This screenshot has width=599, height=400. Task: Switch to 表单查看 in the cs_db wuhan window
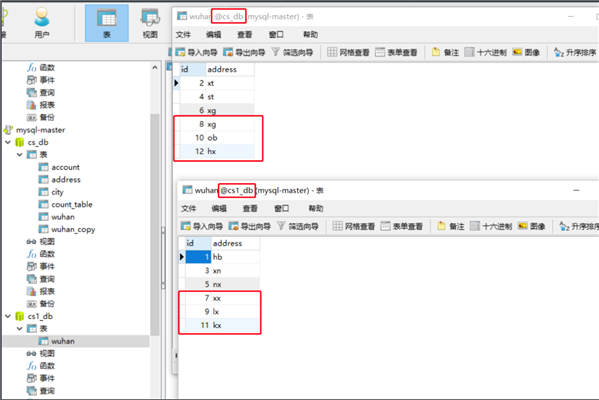[396, 52]
